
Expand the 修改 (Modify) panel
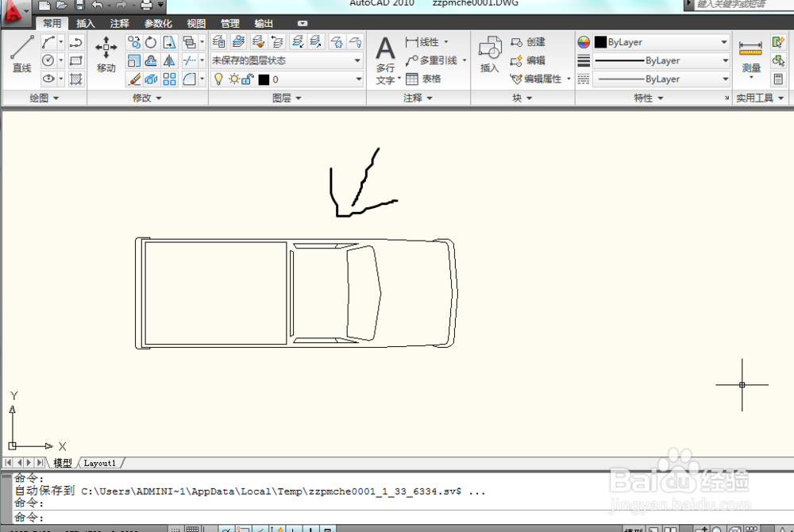click(148, 98)
